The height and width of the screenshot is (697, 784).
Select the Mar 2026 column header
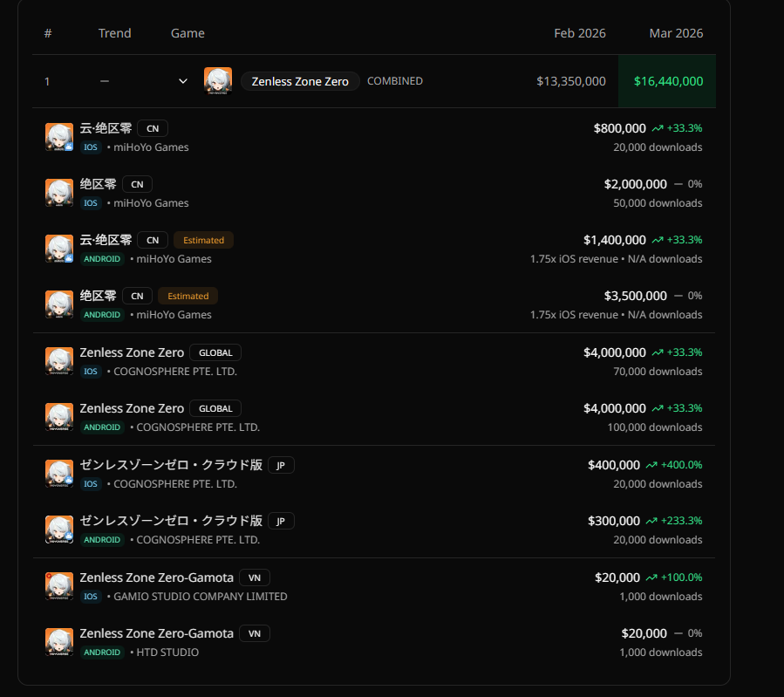point(676,33)
